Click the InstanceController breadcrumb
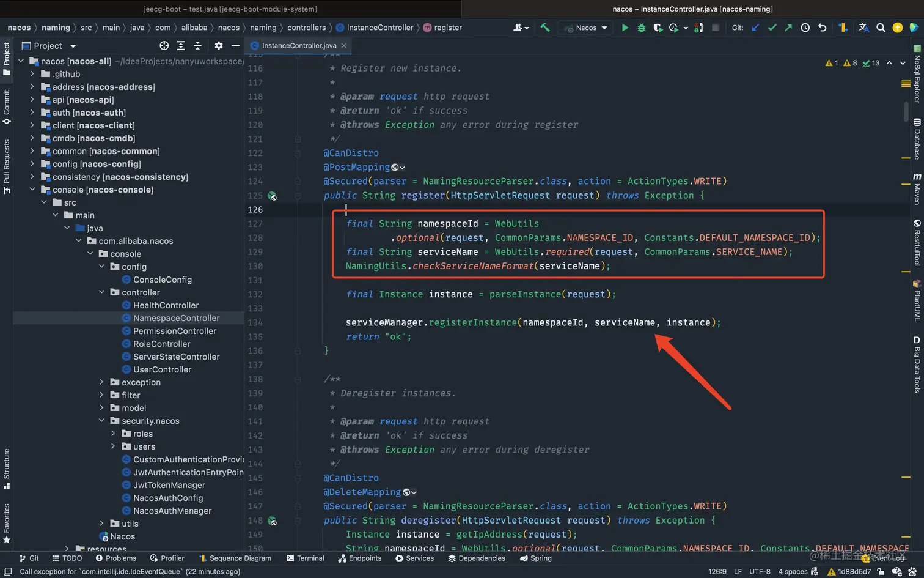This screenshot has height=578, width=924. point(375,28)
